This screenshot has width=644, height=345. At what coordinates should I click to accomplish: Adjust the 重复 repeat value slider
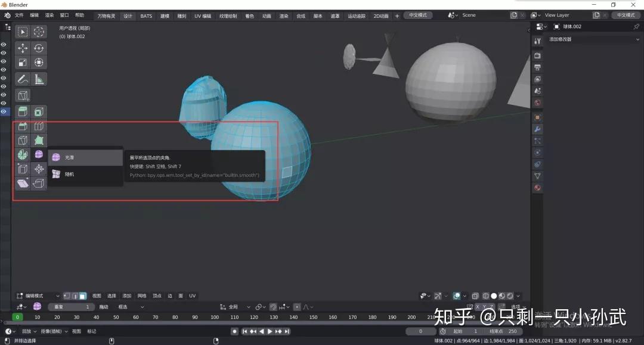pyautogui.click(x=71, y=306)
